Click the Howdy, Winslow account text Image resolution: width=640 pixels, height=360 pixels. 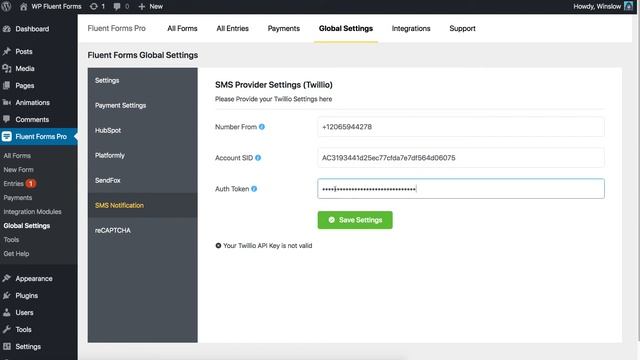pyautogui.click(x=597, y=6)
